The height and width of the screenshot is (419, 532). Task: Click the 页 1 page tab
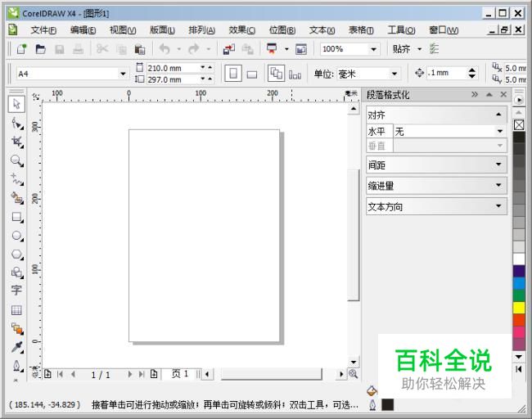coord(180,374)
